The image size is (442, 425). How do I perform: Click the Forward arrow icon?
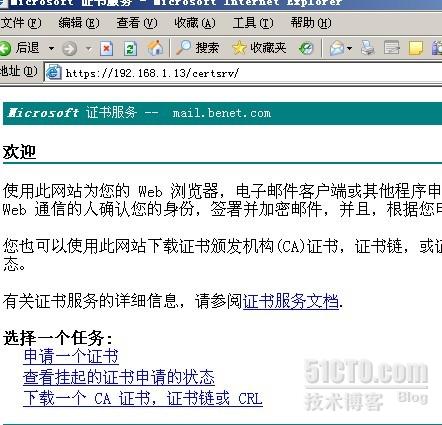coord(70,49)
